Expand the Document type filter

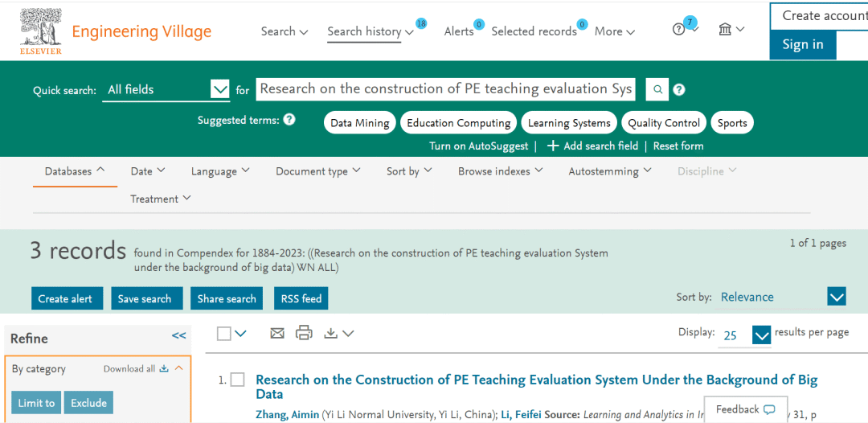point(318,171)
